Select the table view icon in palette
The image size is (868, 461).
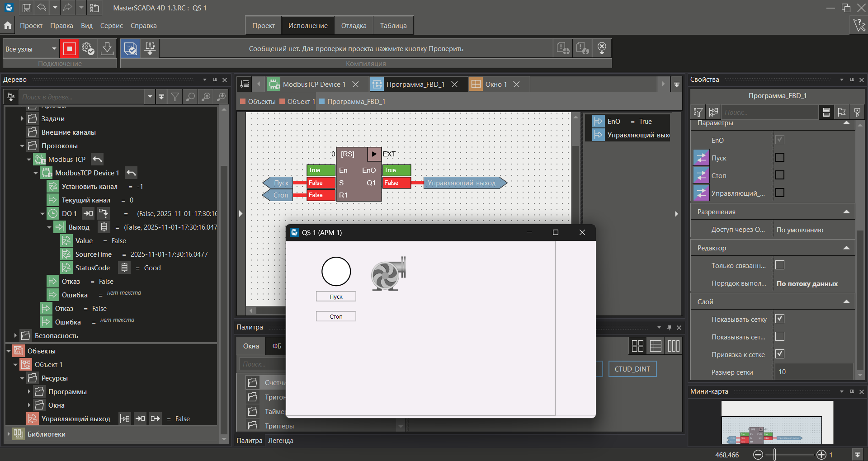(656, 346)
